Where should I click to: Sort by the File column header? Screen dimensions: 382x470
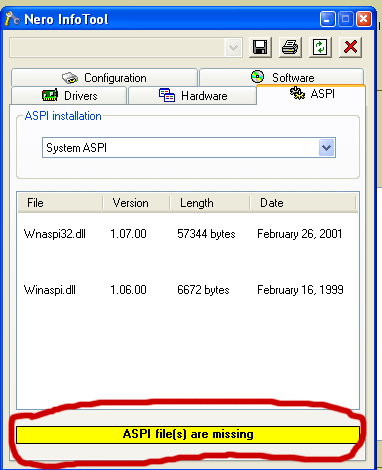tap(60, 203)
